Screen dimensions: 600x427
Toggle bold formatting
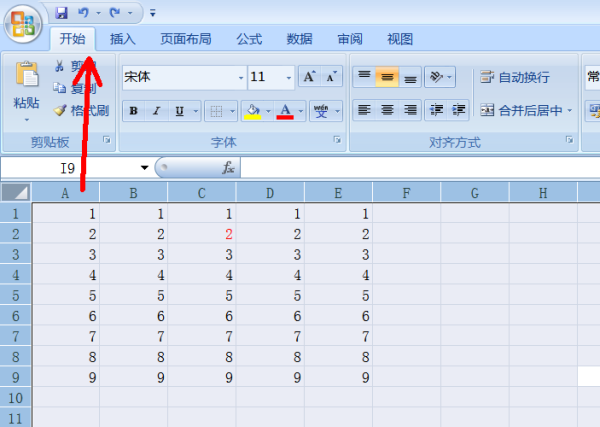133,111
